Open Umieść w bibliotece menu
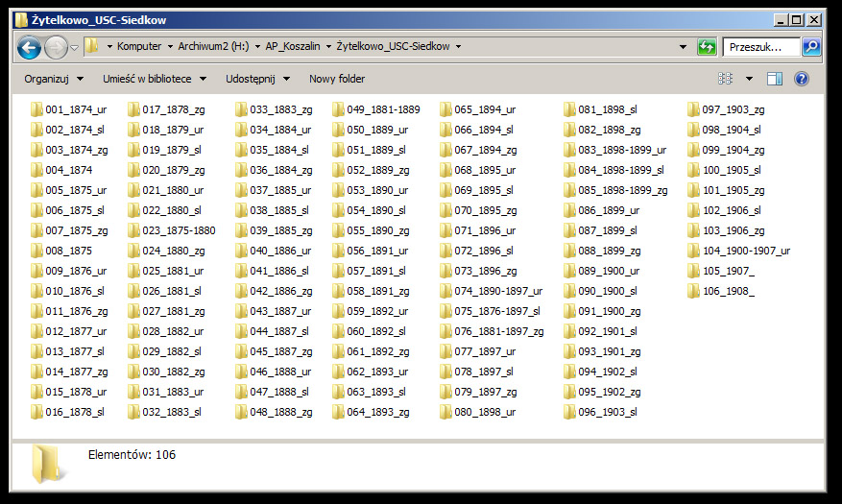The width and height of the screenshot is (842, 504). 154,79
